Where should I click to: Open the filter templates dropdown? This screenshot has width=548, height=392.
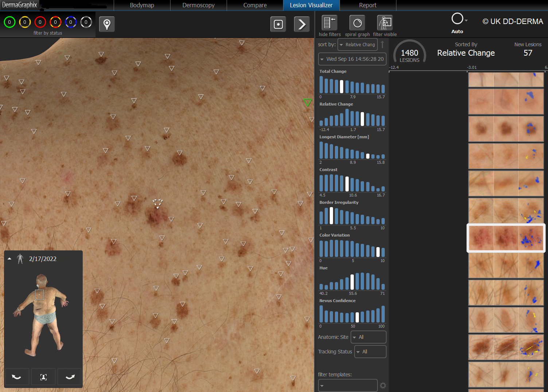pos(348,385)
